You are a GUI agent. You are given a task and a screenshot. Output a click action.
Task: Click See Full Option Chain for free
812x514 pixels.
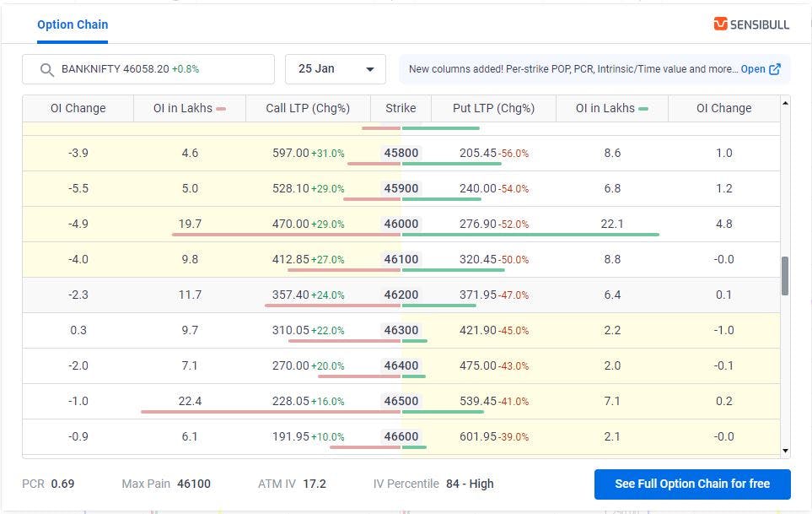(x=692, y=484)
